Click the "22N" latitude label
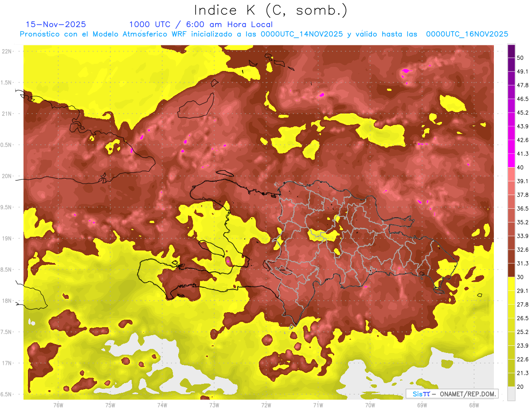This screenshot has width=532, height=411. [7, 51]
